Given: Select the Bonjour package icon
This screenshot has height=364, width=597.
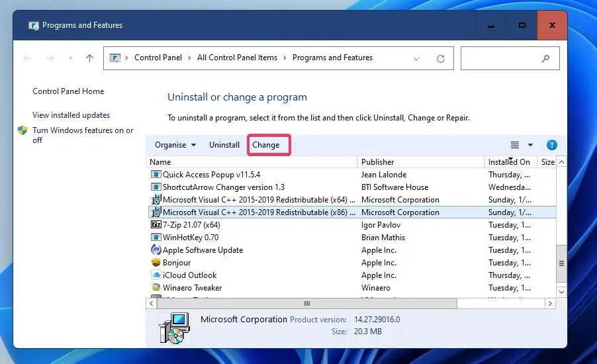Looking at the screenshot, I should click(x=156, y=263).
